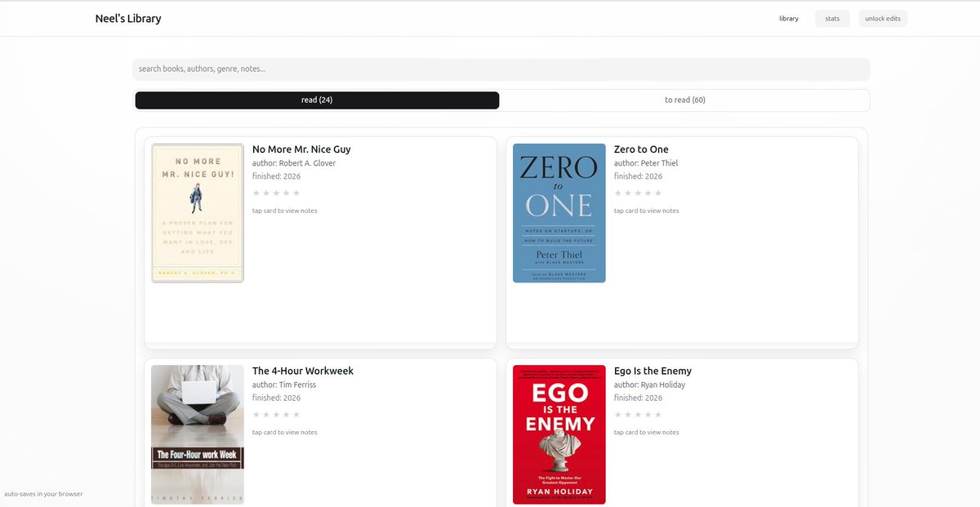Open the library view

[789, 18]
